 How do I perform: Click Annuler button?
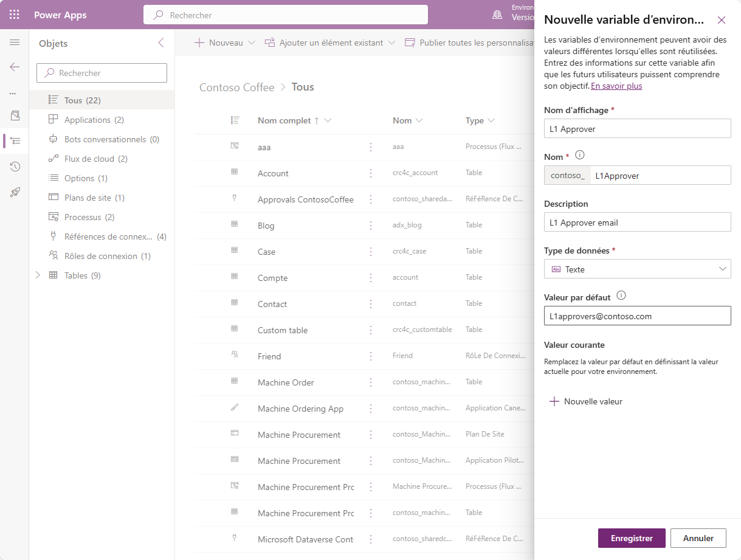coord(698,538)
